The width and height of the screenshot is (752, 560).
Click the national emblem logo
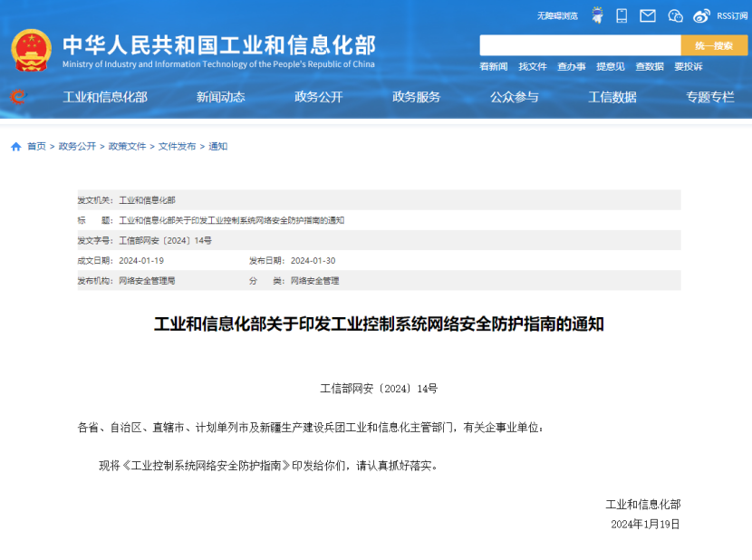pyautogui.click(x=32, y=50)
